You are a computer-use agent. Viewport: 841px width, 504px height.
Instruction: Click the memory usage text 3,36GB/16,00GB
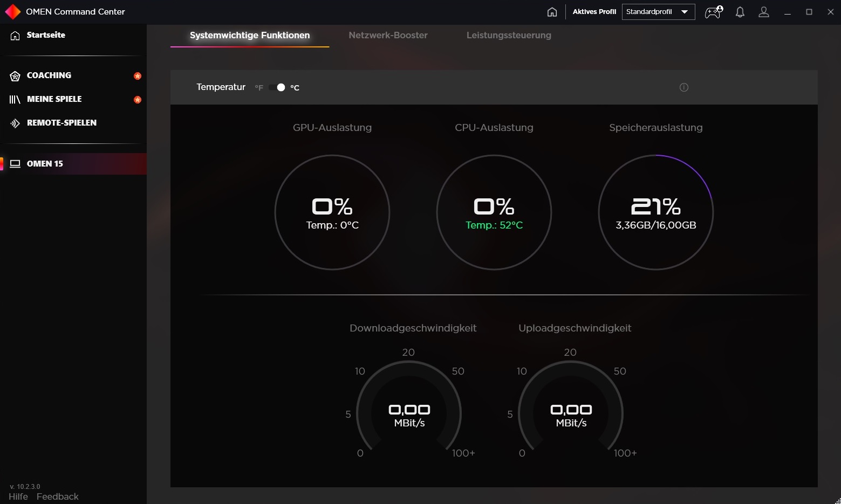pyautogui.click(x=656, y=225)
